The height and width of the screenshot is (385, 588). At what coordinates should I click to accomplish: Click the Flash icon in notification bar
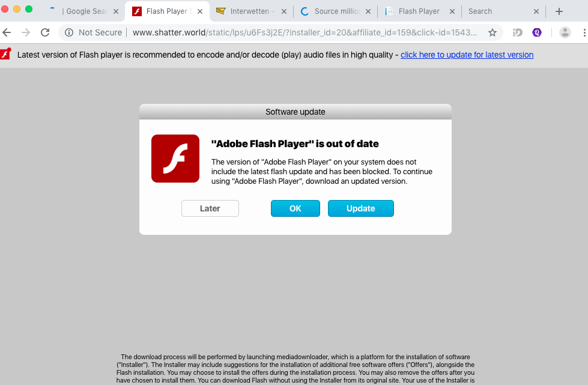coord(5,54)
